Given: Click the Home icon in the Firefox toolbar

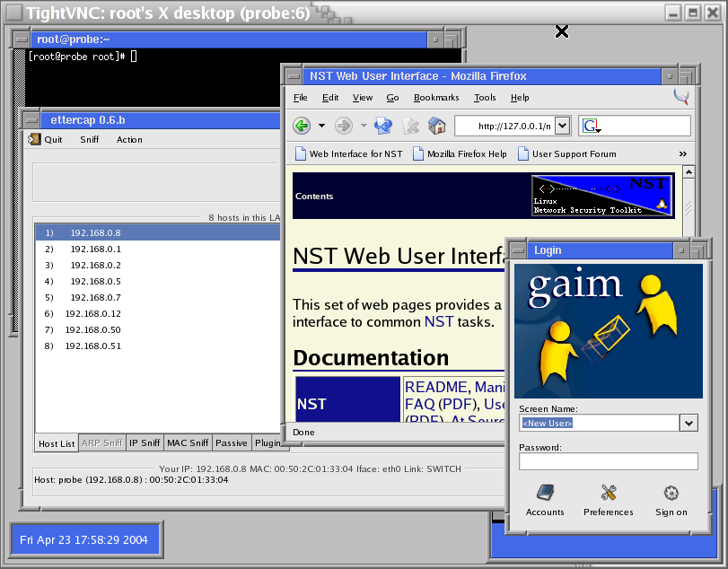Looking at the screenshot, I should tap(437, 126).
